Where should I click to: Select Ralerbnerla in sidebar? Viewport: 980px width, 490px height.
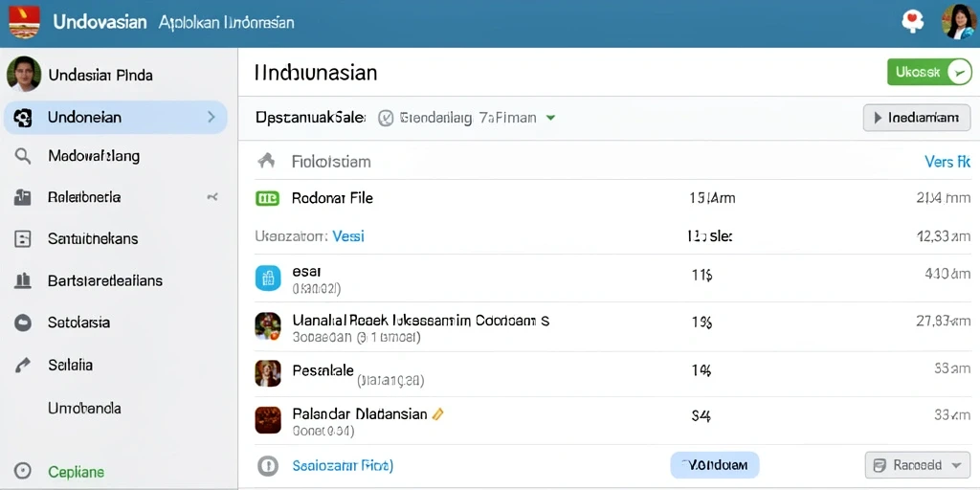[84, 197]
